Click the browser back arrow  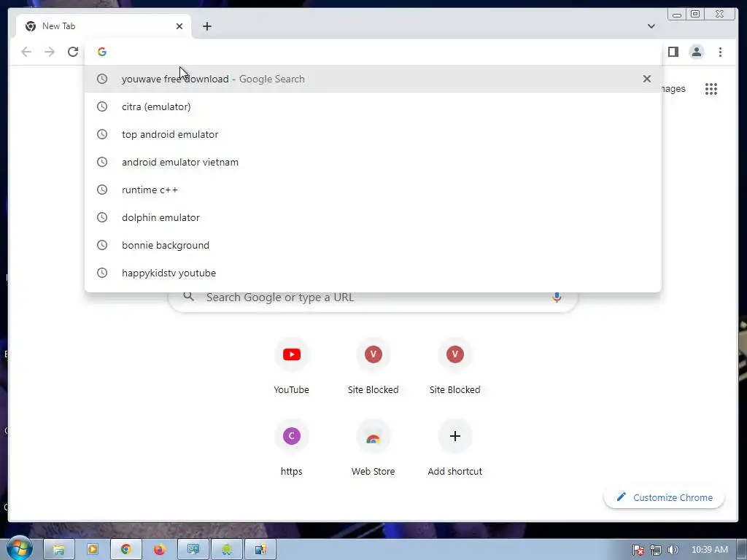click(x=26, y=52)
